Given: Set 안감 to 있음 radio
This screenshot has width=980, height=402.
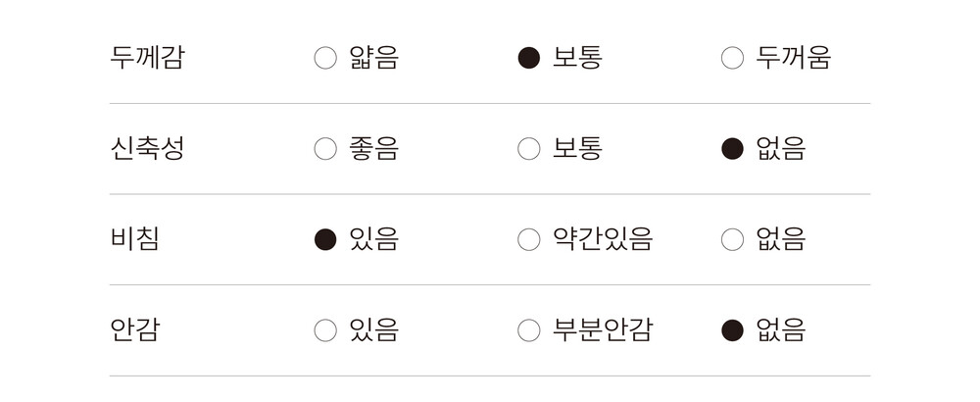Looking at the screenshot, I should pyautogui.click(x=325, y=330).
